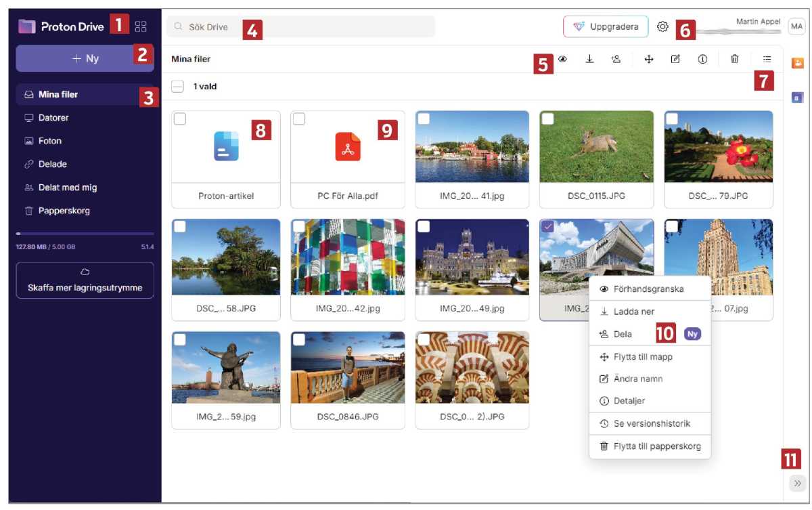
Task: Click the rename pencil toolbar icon
Action: coord(675,60)
